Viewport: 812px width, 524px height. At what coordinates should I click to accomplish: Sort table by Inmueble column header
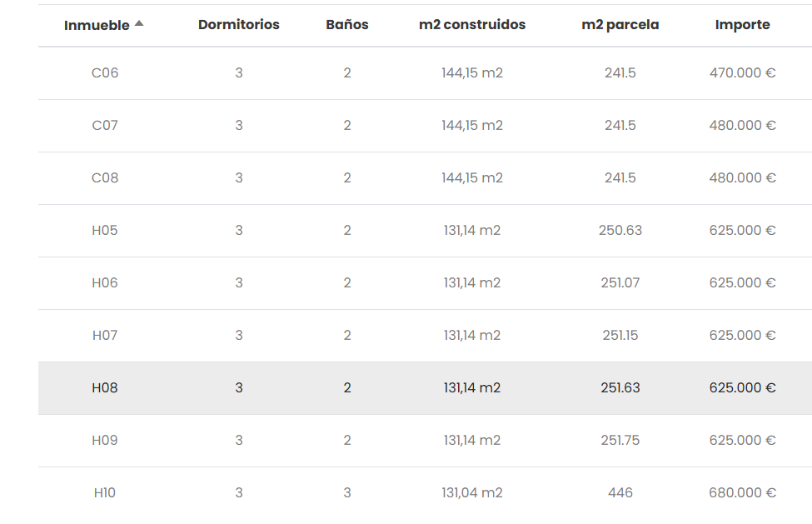pos(97,26)
